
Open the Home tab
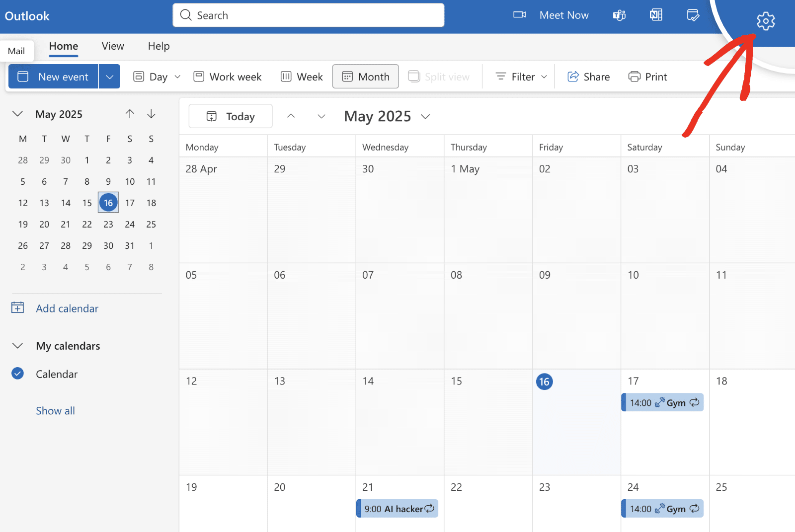coord(64,46)
